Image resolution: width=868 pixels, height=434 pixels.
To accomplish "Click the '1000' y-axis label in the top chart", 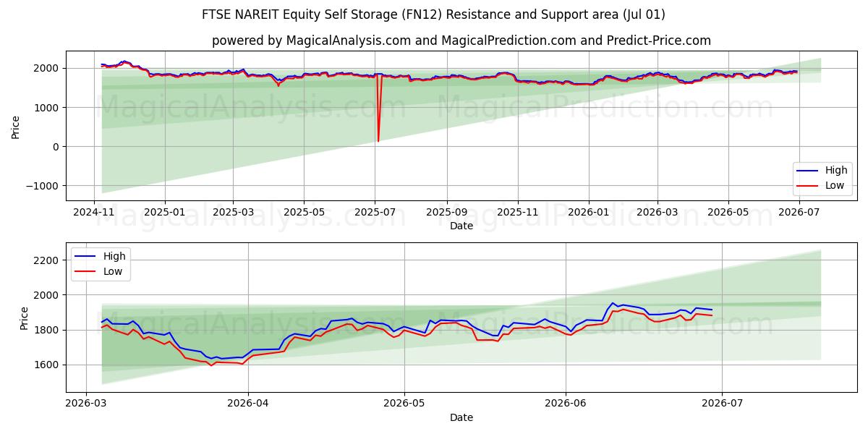I will coord(48,108).
